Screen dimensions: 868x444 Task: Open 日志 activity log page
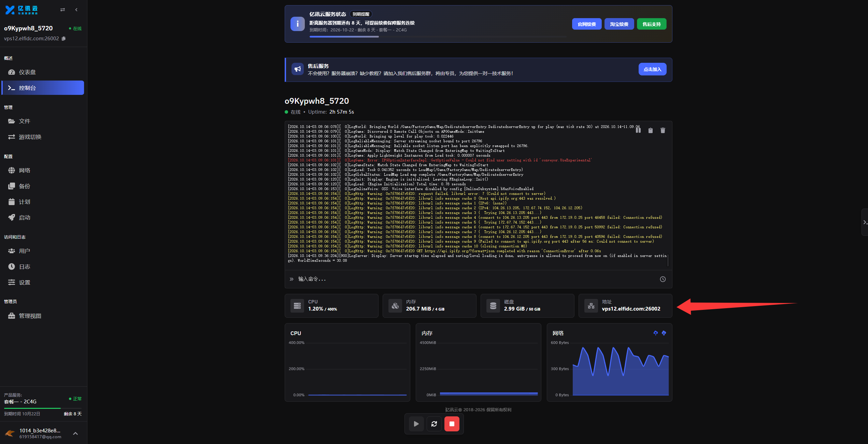(43, 267)
